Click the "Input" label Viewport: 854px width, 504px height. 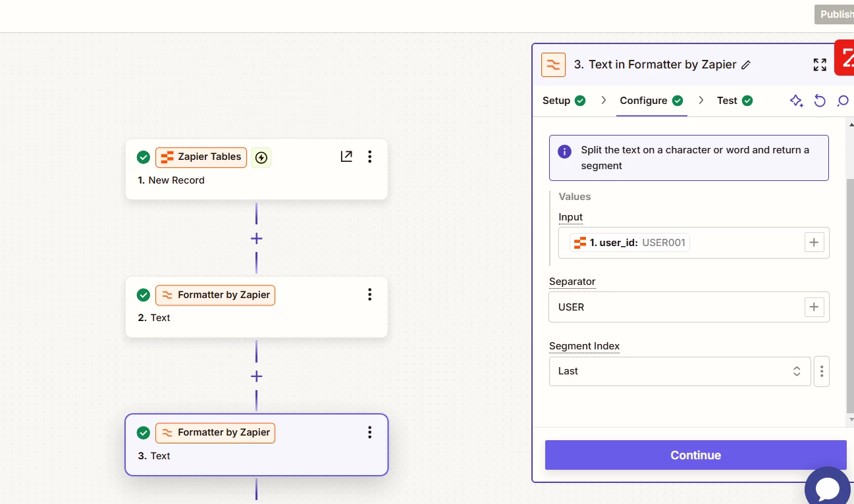point(571,217)
